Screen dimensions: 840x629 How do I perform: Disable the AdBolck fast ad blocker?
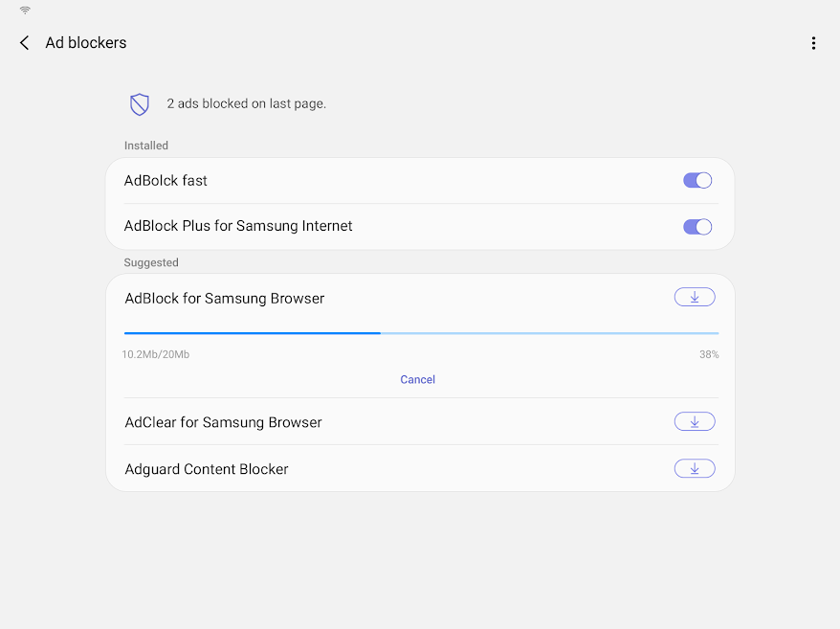(697, 180)
